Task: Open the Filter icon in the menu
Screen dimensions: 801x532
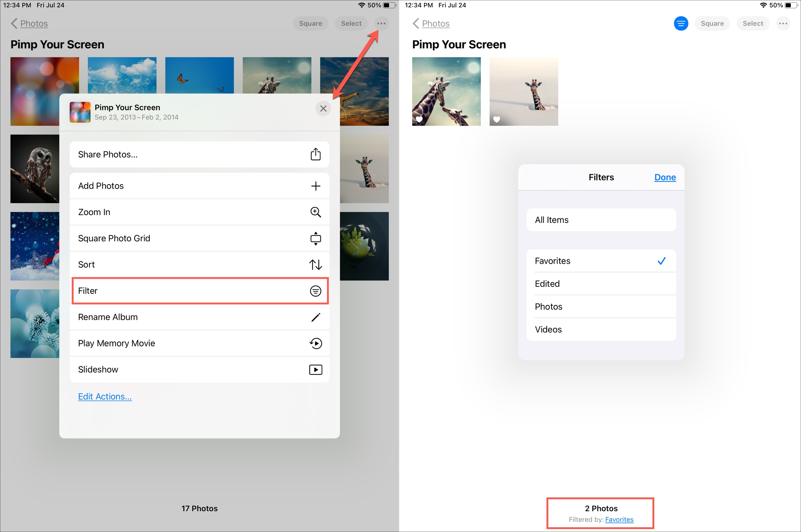Action: pos(315,291)
